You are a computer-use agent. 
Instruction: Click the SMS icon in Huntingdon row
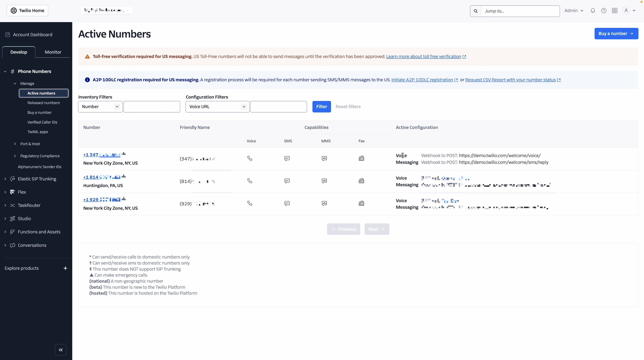(x=287, y=181)
